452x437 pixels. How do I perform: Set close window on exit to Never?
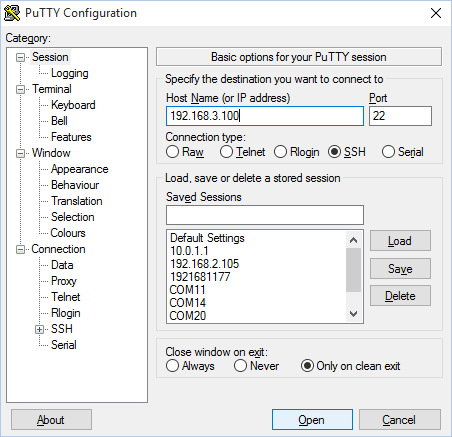click(240, 366)
